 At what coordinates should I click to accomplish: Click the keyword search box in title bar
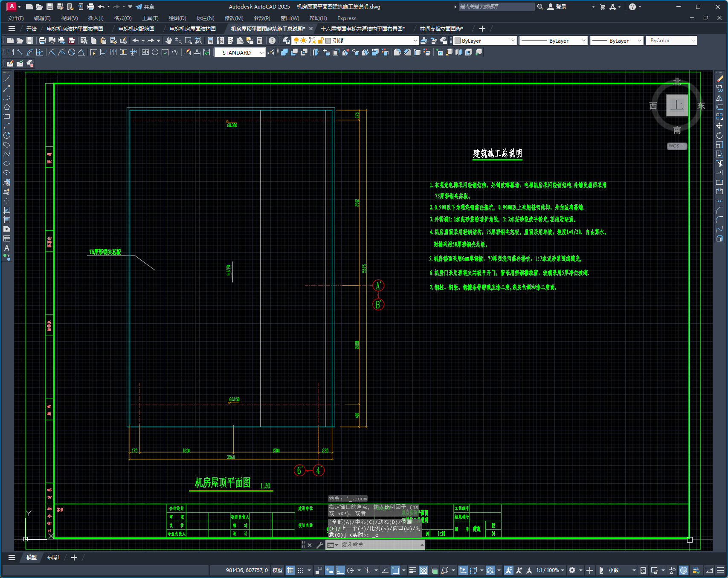(x=496, y=7)
